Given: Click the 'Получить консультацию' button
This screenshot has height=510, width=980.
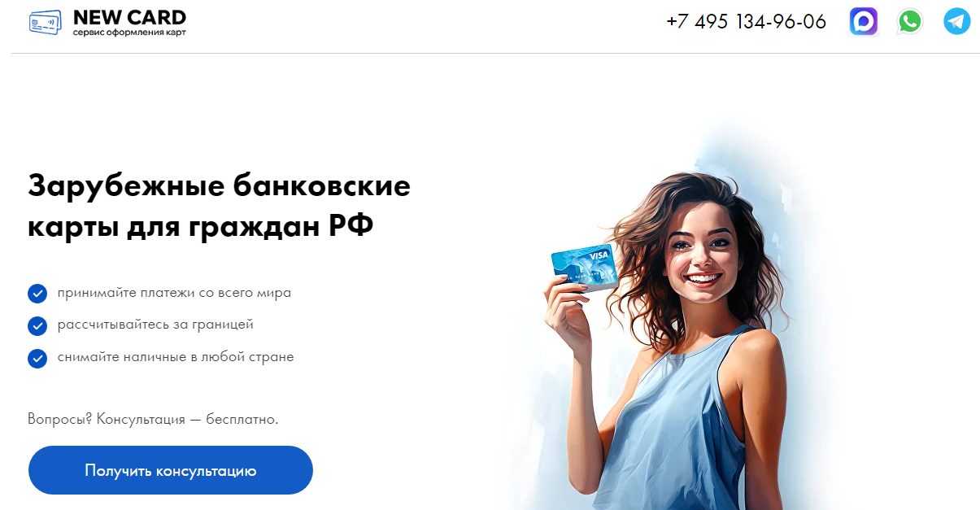Looking at the screenshot, I should 171,470.
